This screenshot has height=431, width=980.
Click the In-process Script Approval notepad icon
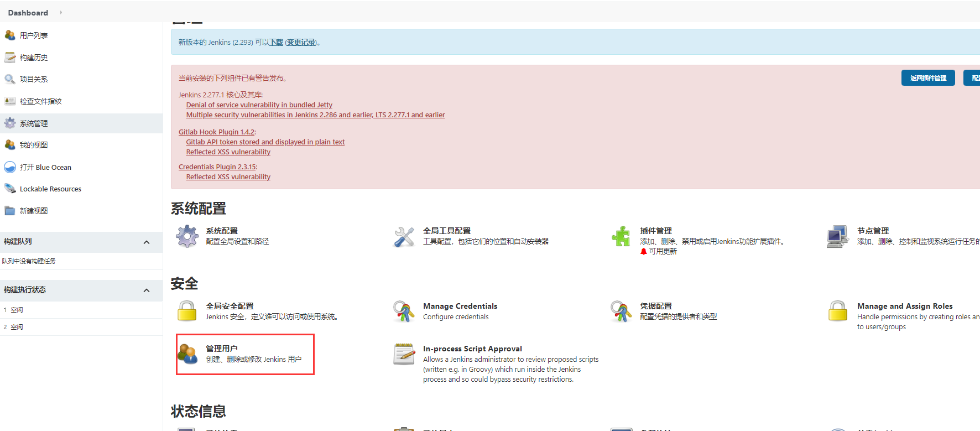(x=404, y=354)
